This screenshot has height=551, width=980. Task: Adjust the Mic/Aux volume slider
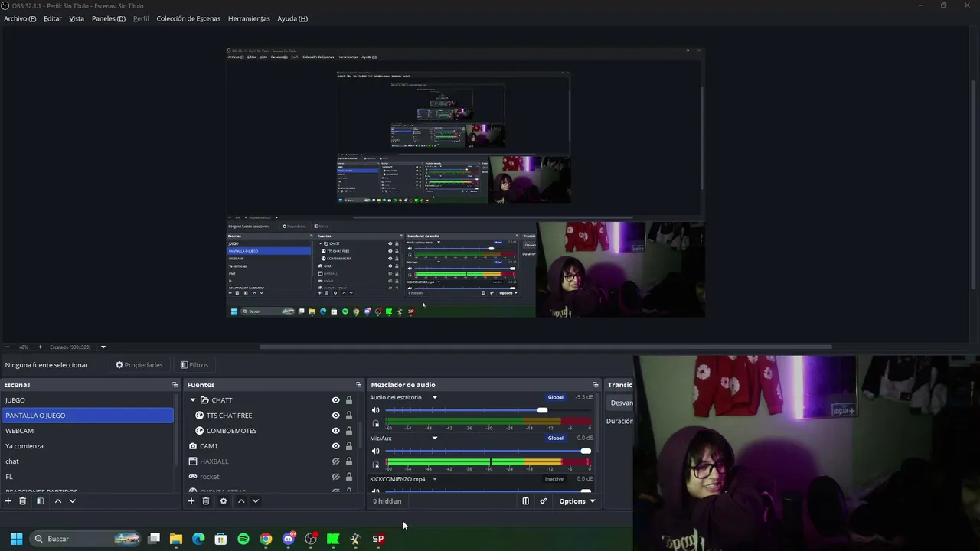pyautogui.click(x=488, y=452)
